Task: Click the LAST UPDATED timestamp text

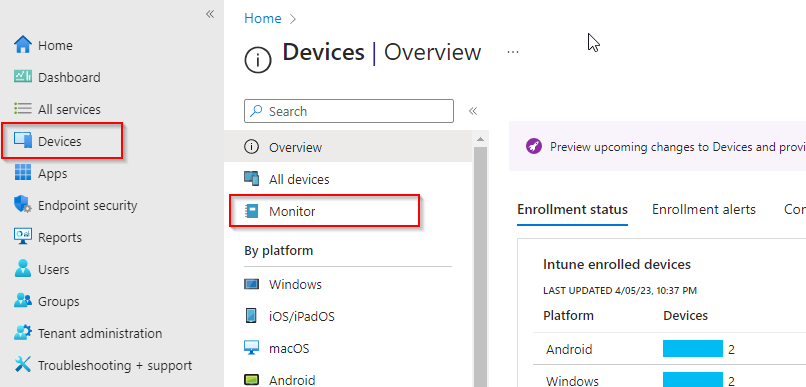Action: (620, 291)
